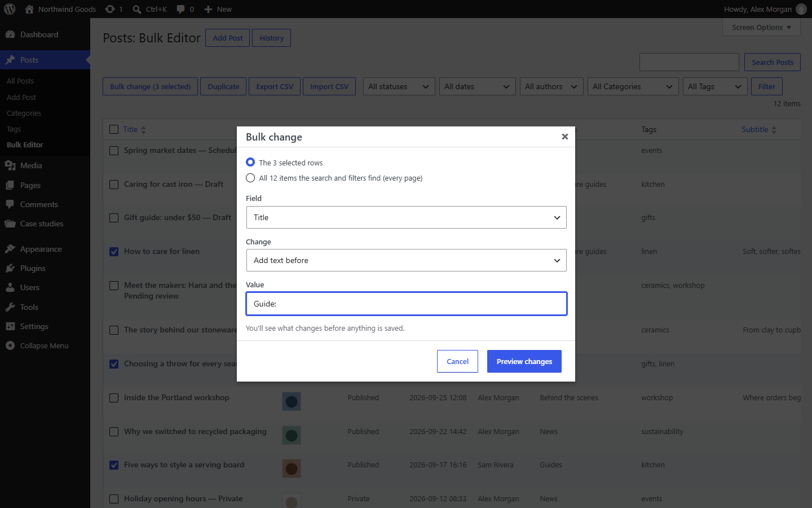Check 'Inside the Portland workshop' row
This screenshot has width=812, height=508.
[114, 398]
